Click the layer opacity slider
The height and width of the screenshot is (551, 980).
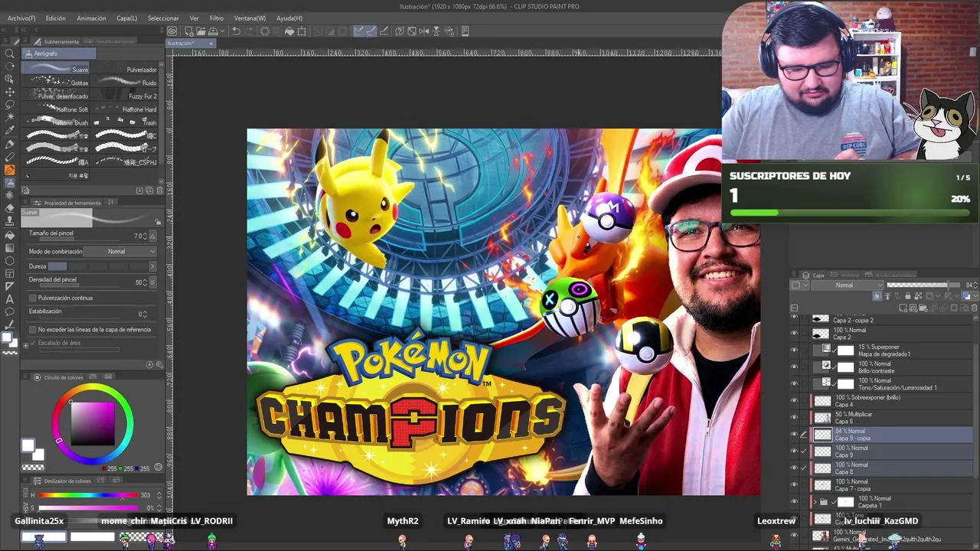[x=923, y=285]
